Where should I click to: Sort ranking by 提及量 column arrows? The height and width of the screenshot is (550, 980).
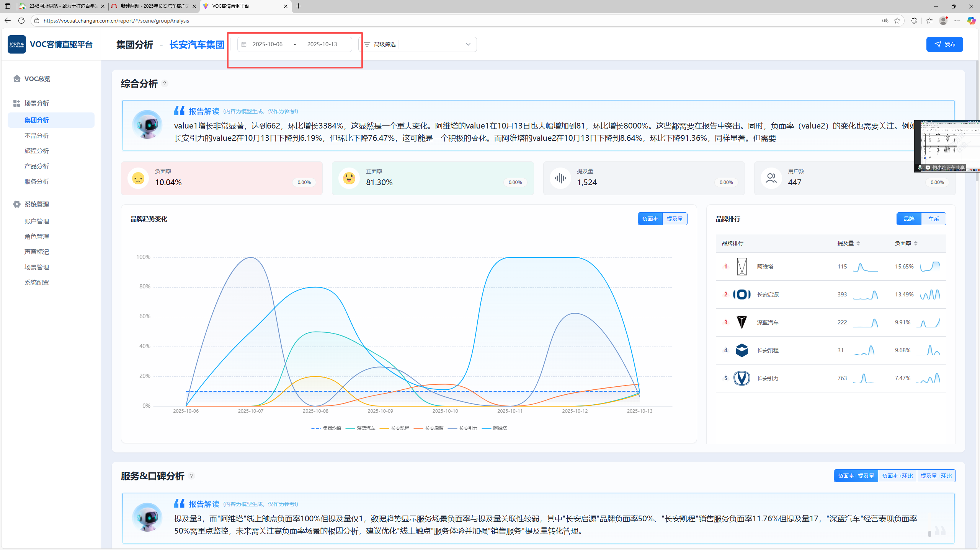(x=858, y=243)
